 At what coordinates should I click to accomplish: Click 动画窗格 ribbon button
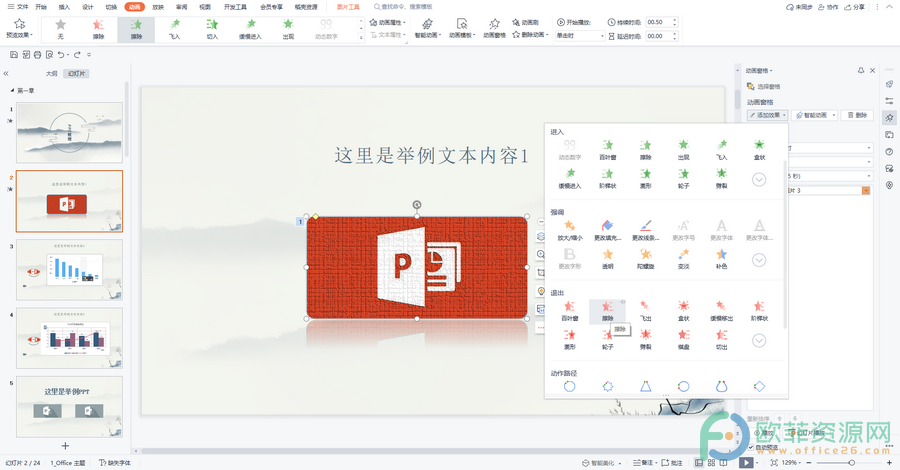point(494,28)
